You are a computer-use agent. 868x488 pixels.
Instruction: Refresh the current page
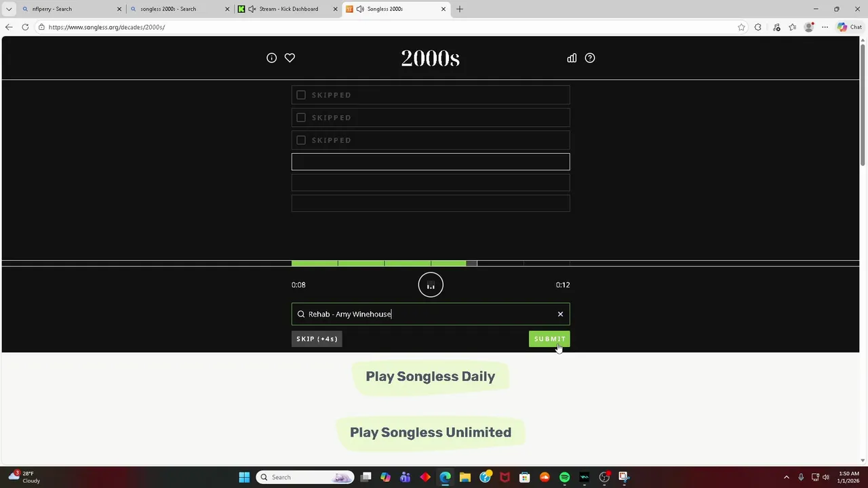[25, 27]
